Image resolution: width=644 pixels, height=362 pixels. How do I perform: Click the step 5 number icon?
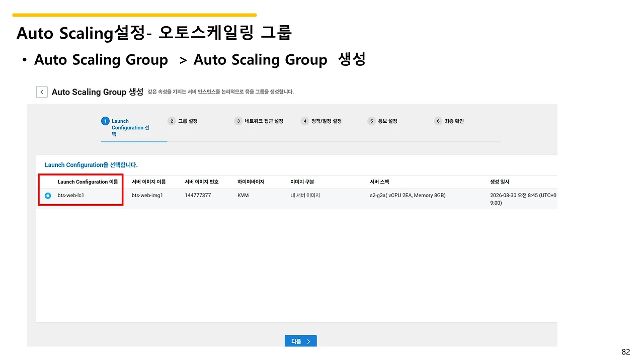point(372,121)
